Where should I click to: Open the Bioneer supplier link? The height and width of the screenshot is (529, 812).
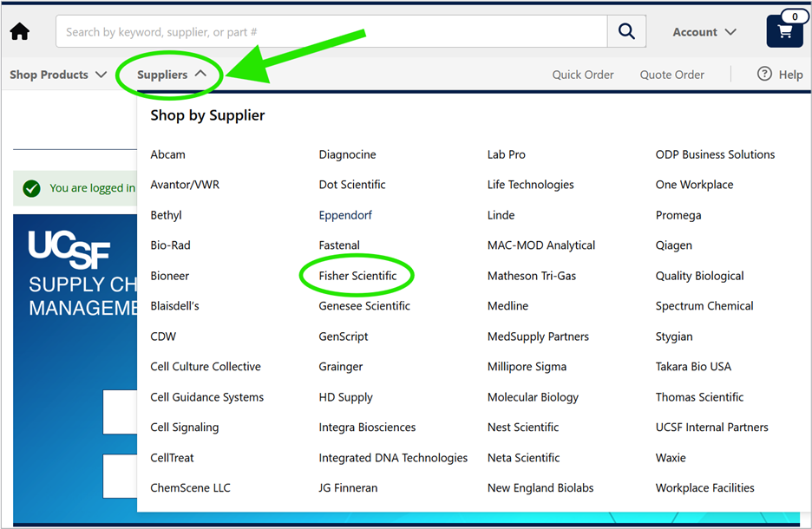click(170, 276)
